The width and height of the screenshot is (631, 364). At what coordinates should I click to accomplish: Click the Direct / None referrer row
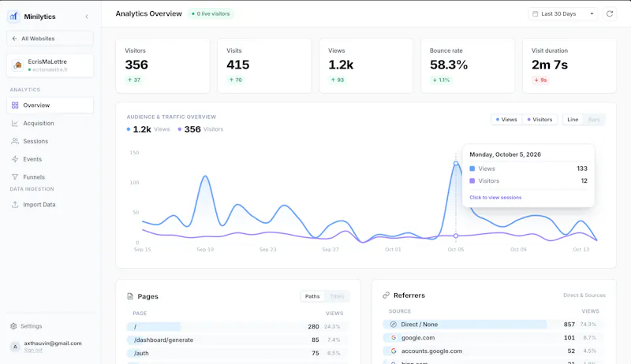[494, 325]
